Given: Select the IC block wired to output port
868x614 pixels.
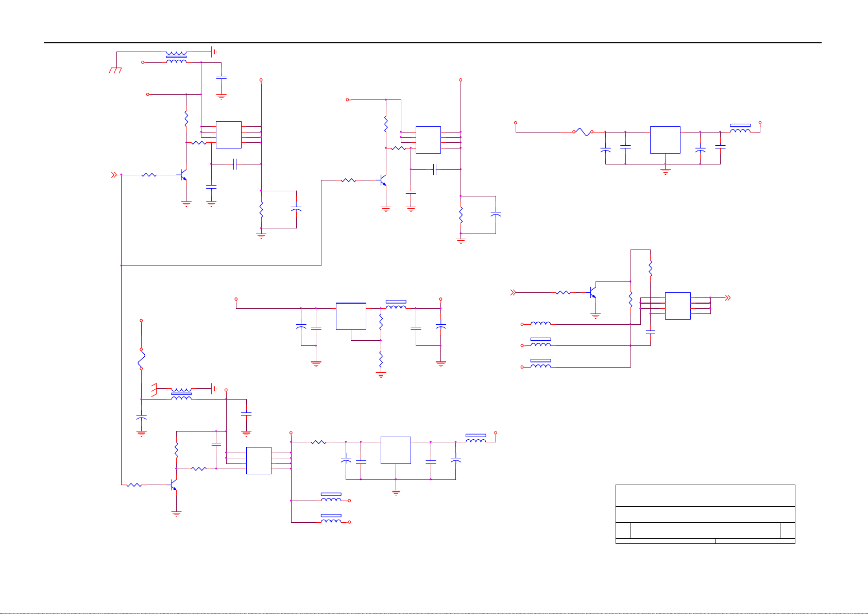Looking at the screenshot, I should pyautogui.click(x=678, y=306).
